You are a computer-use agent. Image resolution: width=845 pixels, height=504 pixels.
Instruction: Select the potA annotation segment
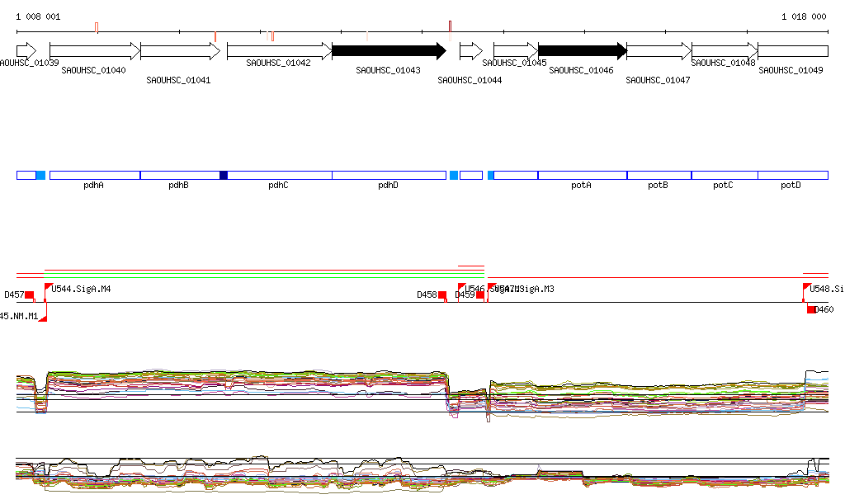[x=582, y=175]
